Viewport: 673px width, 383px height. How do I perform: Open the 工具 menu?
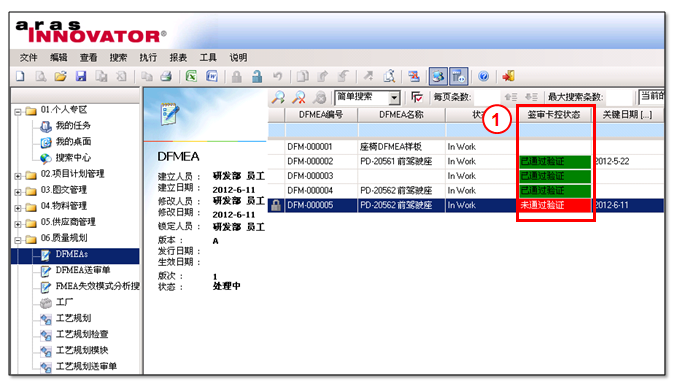(x=208, y=58)
